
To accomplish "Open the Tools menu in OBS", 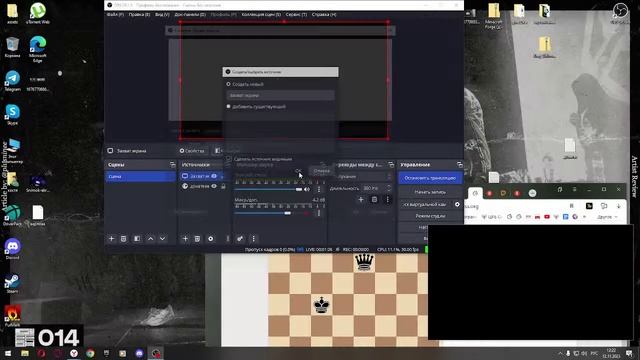I will pos(296,15).
